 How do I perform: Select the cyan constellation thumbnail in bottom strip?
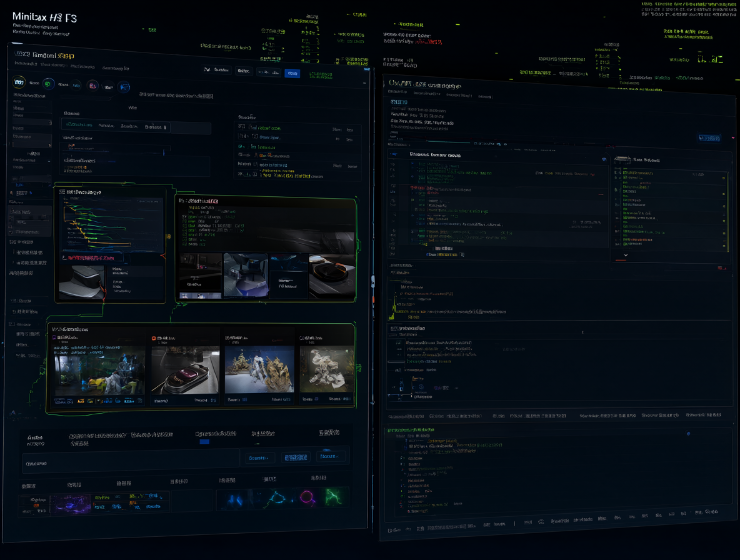point(277,497)
